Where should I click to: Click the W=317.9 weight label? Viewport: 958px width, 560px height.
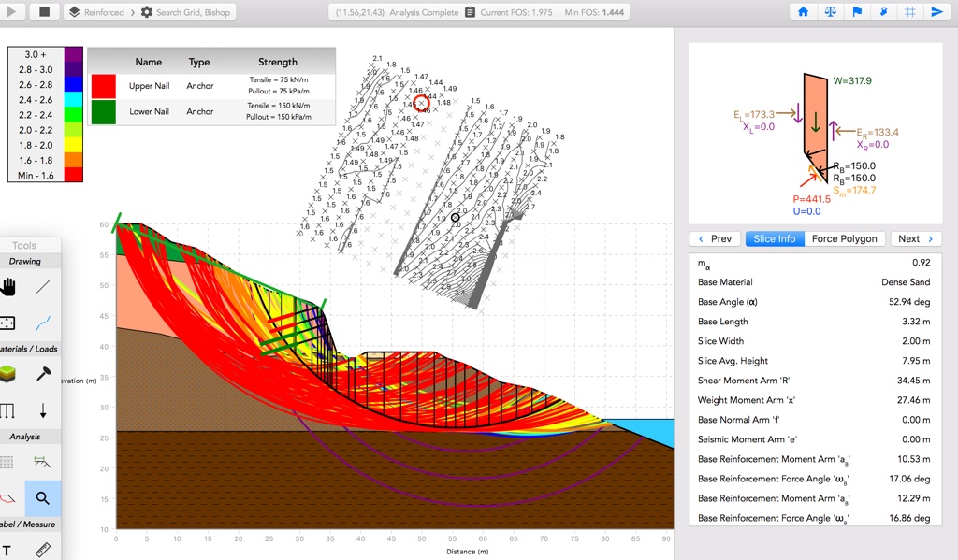pyautogui.click(x=852, y=80)
